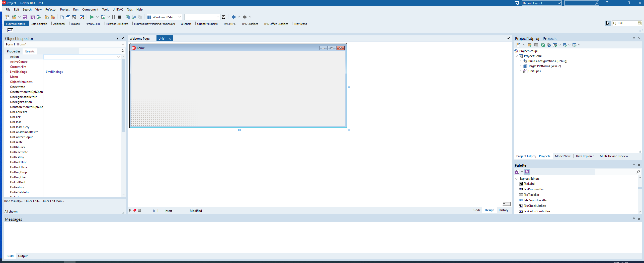Viewport: 644px width, 263px height.
Task: Open the Default Layout dropdown
Action: point(559,3)
